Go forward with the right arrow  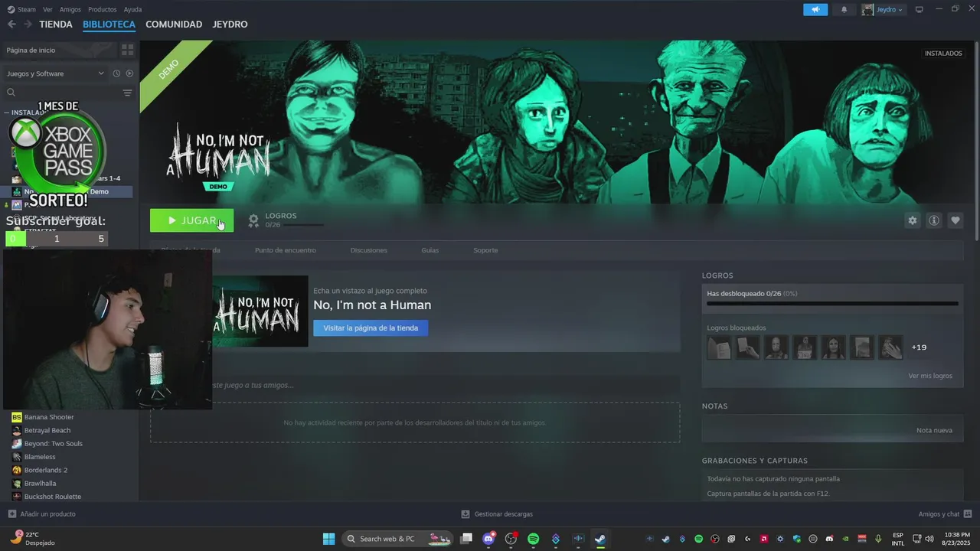28,24
